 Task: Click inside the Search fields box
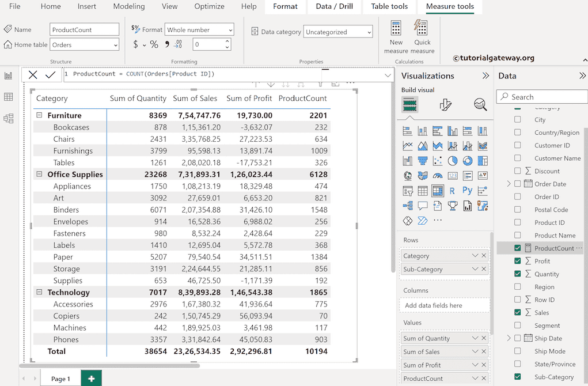541,96
